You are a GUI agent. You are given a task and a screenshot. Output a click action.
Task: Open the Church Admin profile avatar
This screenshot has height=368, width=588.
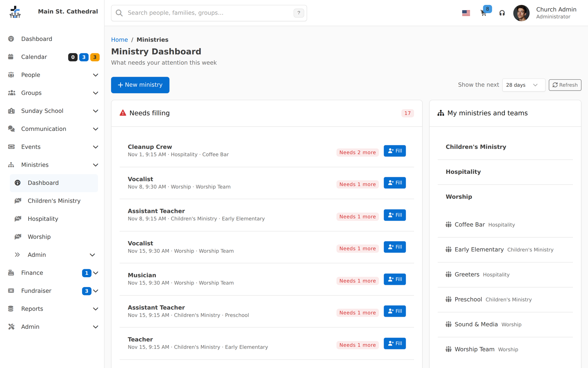pos(521,13)
